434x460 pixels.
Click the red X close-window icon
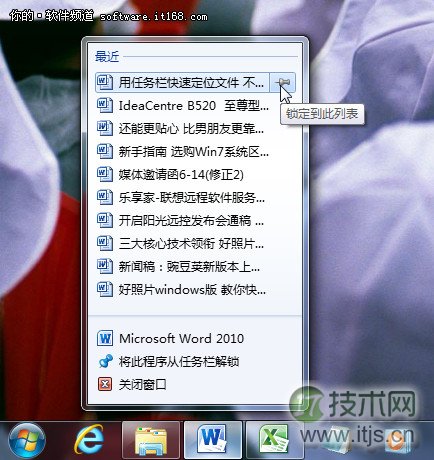pyautogui.click(x=105, y=384)
